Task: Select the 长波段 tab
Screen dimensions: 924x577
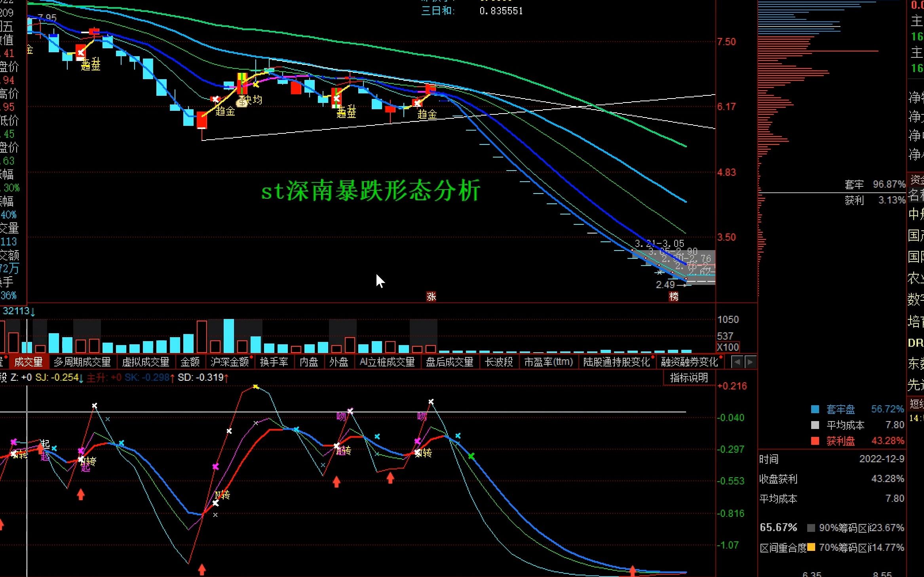Action: (x=499, y=362)
